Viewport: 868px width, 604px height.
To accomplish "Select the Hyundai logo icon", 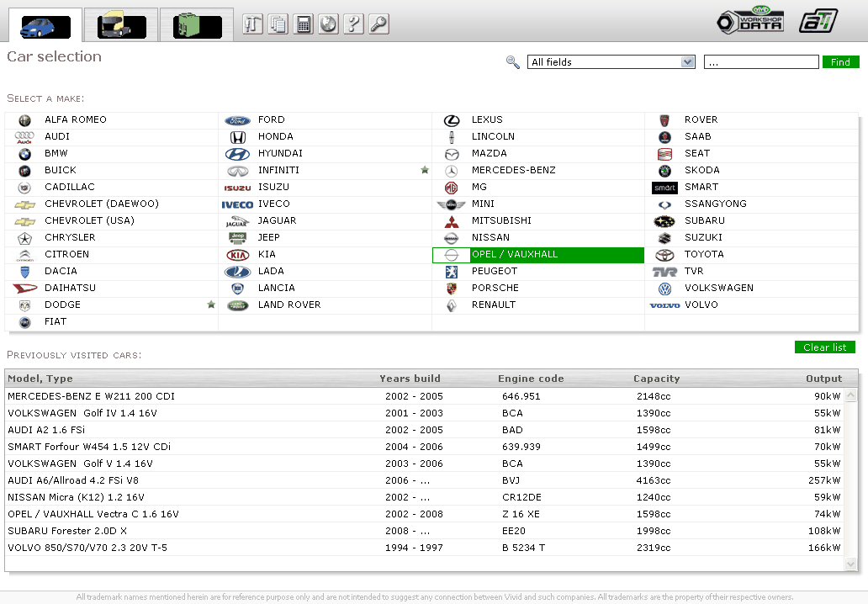I will pos(237,154).
